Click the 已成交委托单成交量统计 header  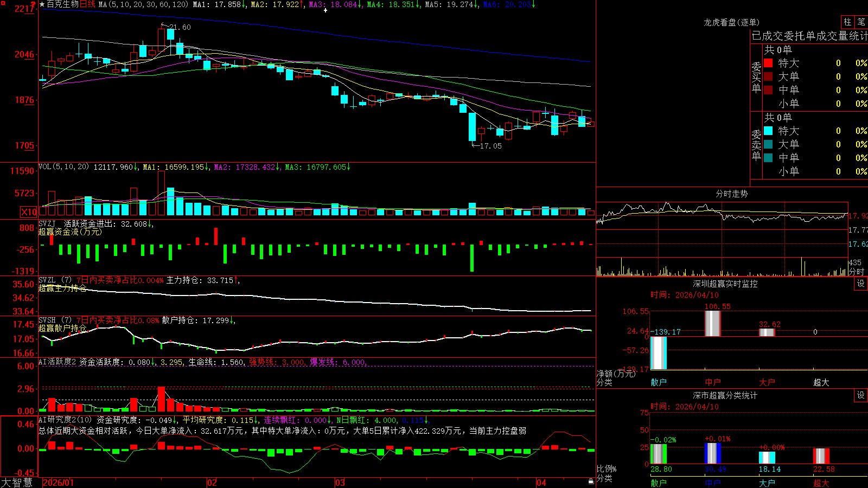click(x=809, y=36)
